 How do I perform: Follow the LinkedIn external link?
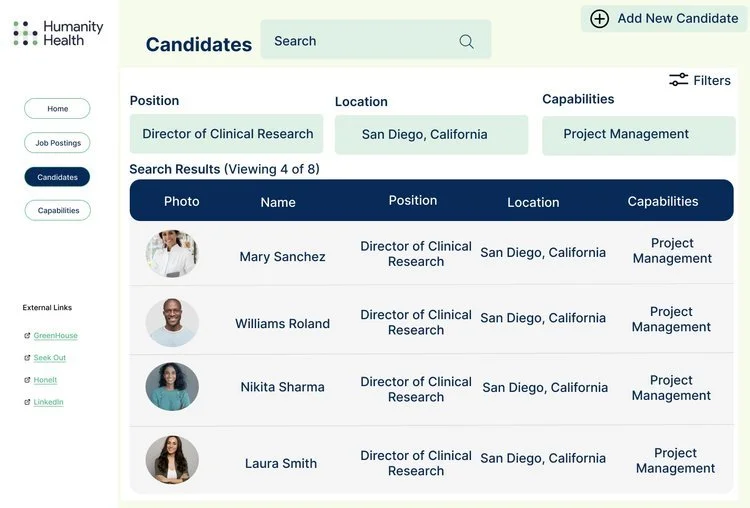(48, 402)
